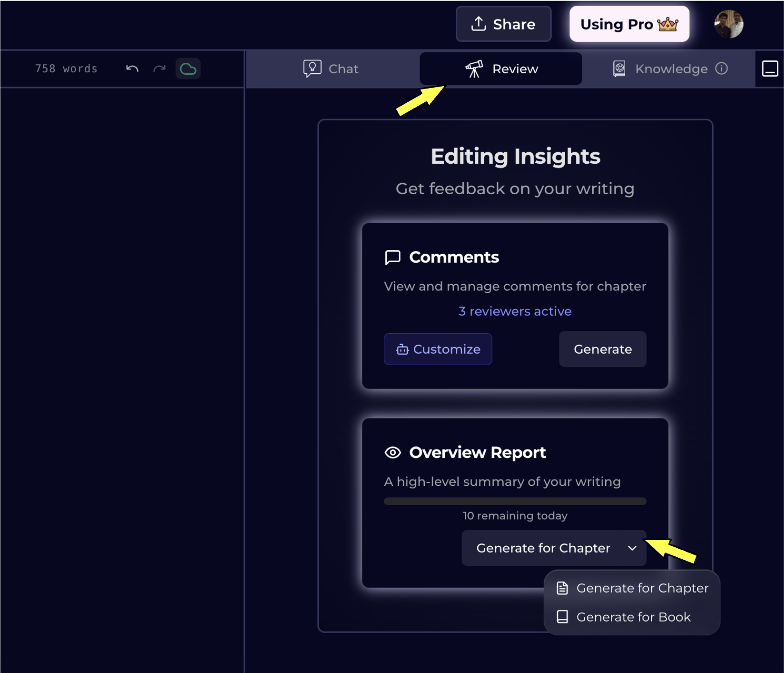Choose Generate for Book from dropdown menu
This screenshot has height=673, width=784.
coord(632,617)
